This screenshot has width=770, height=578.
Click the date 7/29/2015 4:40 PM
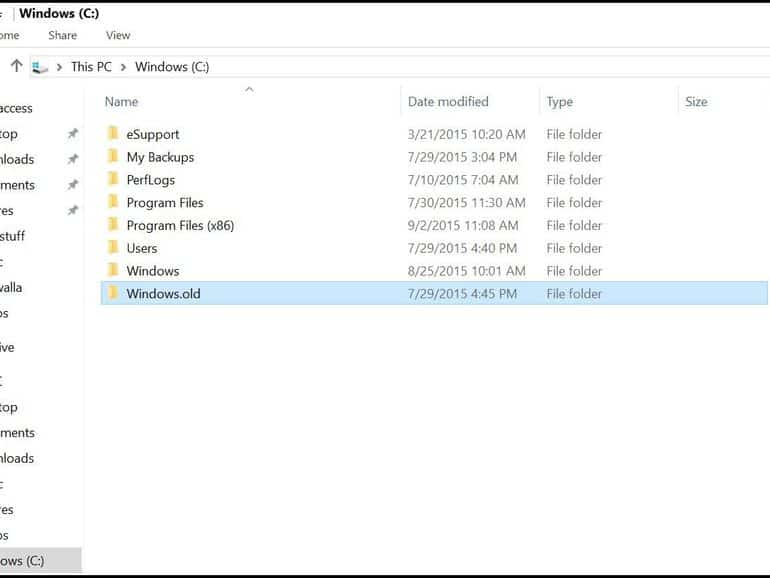coord(462,248)
